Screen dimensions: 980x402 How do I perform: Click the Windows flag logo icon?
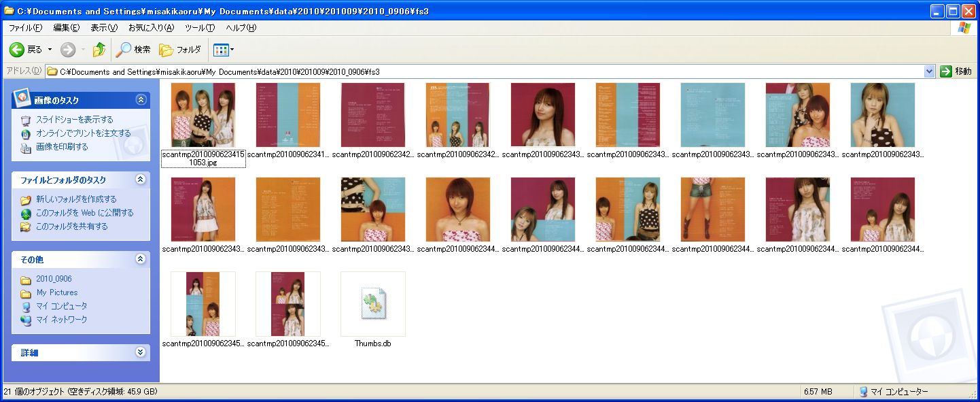click(964, 28)
